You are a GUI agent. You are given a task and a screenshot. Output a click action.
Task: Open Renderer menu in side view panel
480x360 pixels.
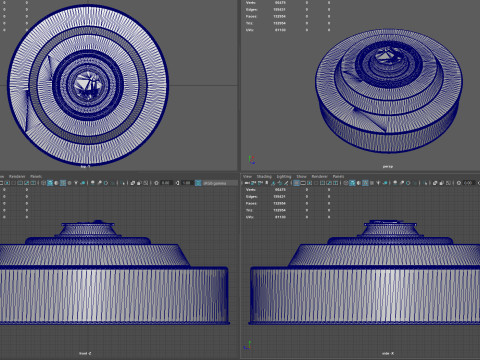pyautogui.click(x=319, y=176)
